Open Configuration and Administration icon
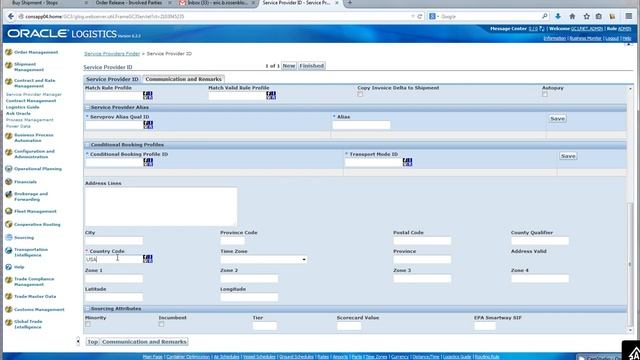The width and height of the screenshot is (640, 360). (9, 152)
